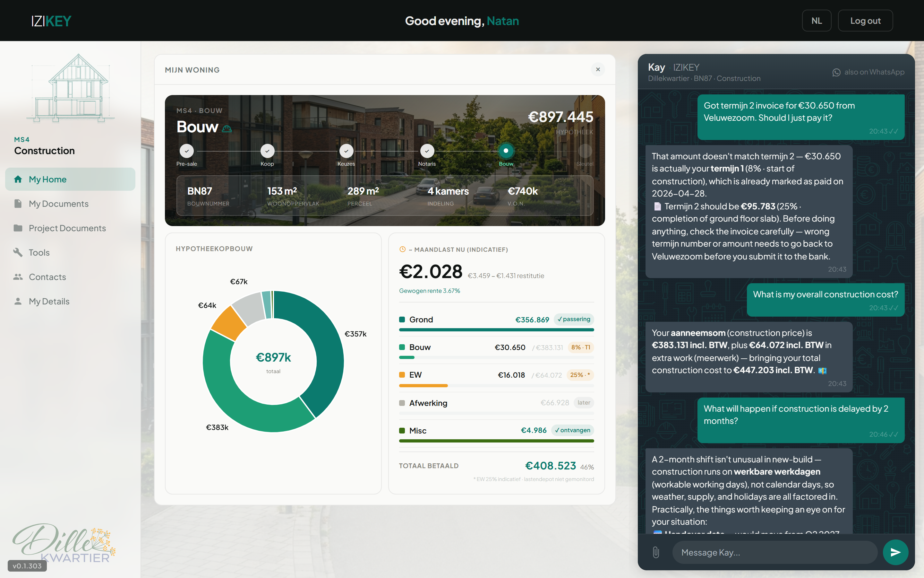Click the 8% · T1 badge on Bouw
This screenshot has height=578, width=924.
coord(581,347)
